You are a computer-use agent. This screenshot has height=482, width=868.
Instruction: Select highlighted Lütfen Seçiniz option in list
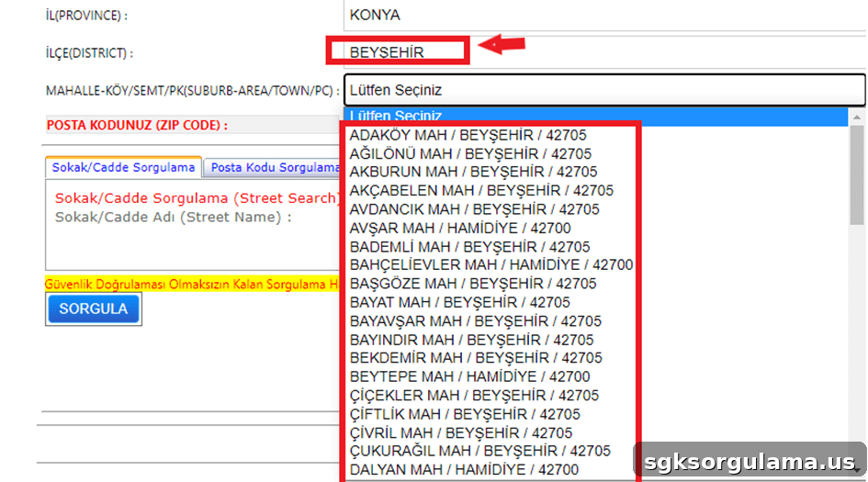click(x=595, y=117)
